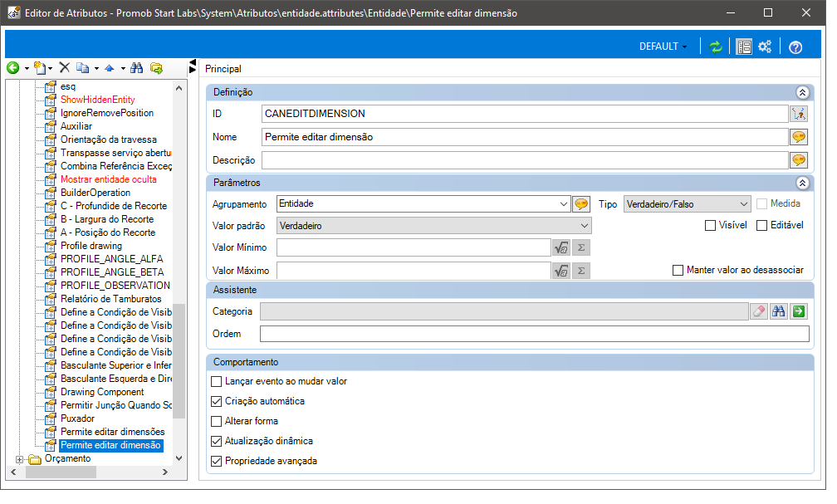Click the binoculars icon beside Categoria

click(x=779, y=311)
